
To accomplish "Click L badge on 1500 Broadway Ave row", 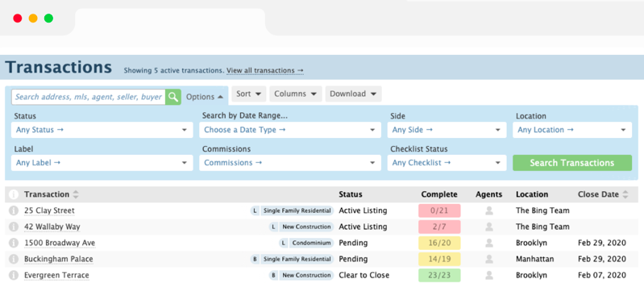I will (x=283, y=243).
